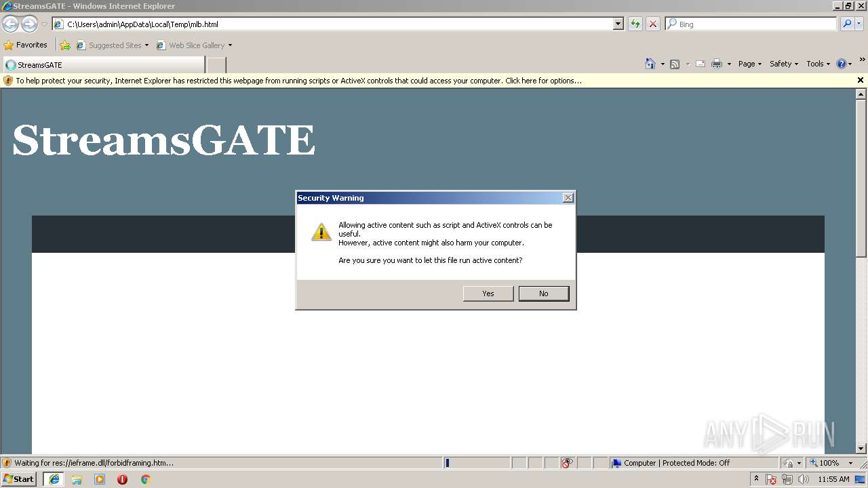
Task: Expand the command bar overflow chevron
Action: (x=863, y=60)
